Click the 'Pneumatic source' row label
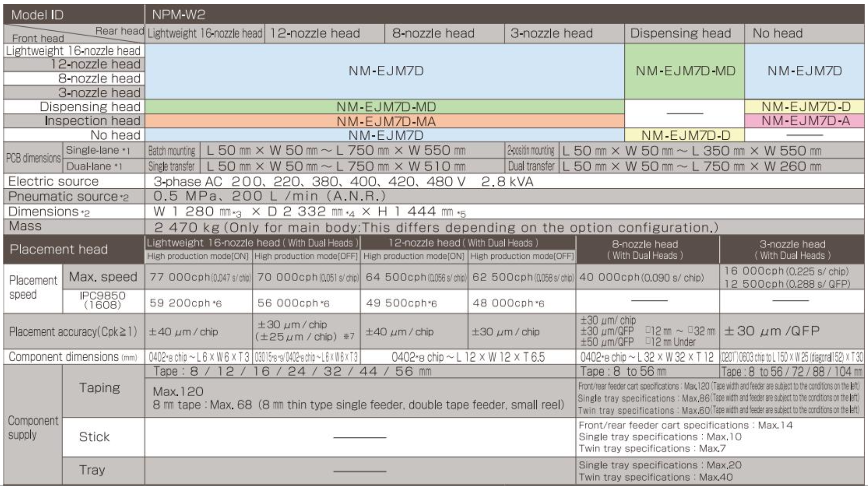 tap(74, 196)
